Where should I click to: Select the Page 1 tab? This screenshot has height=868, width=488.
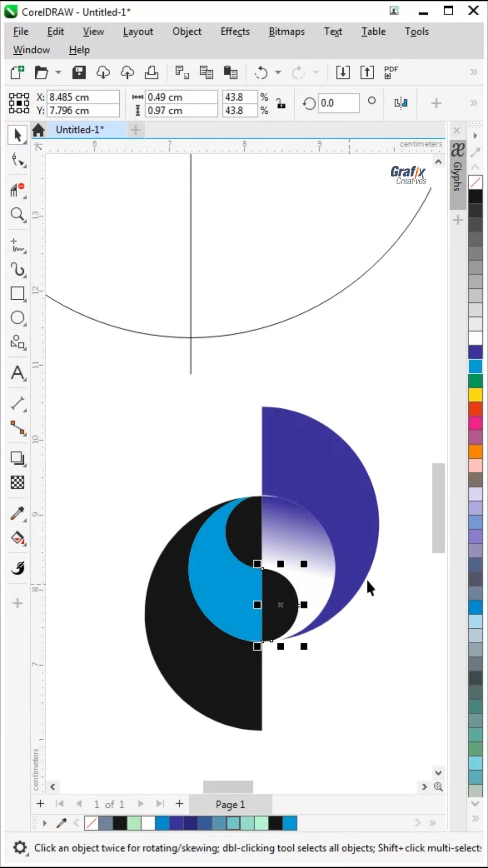pyautogui.click(x=230, y=805)
